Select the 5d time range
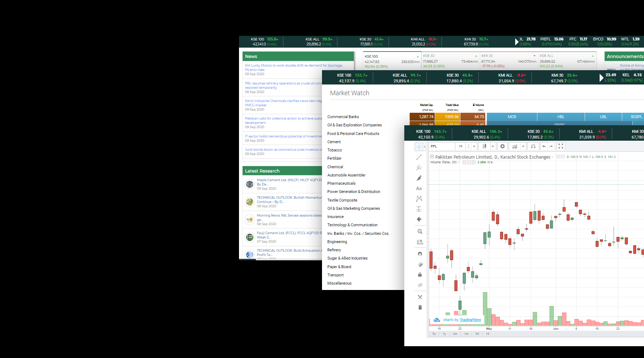Image resolution: width=644 pixels, height=358 pixels. coord(477,334)
